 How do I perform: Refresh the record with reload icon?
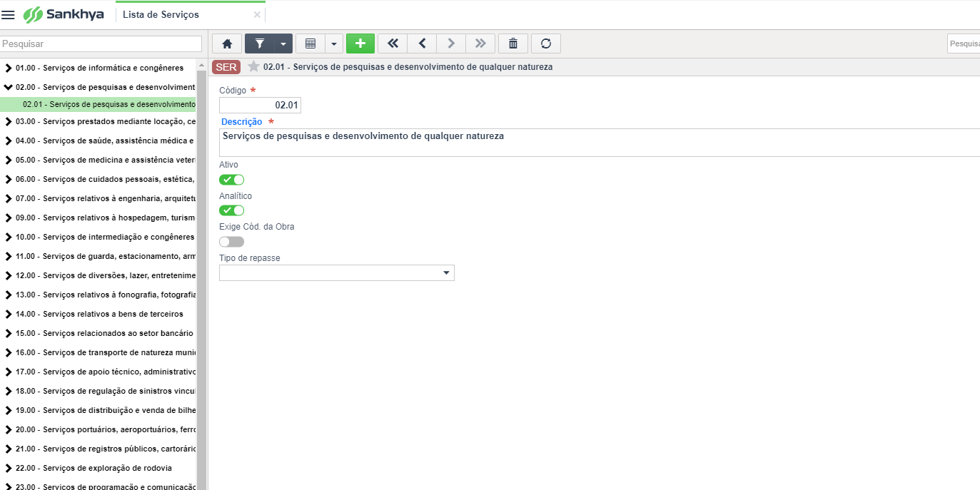click(x=546, y=44)
